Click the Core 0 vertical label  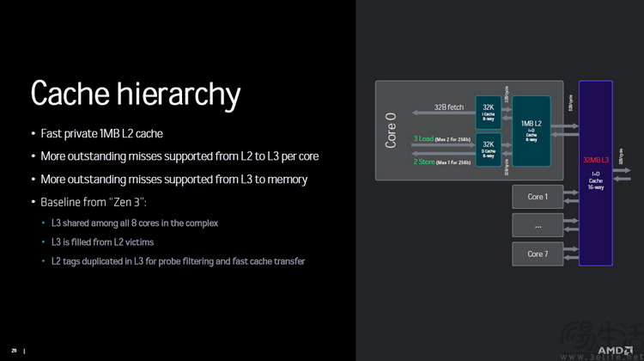tap(391, 131)
